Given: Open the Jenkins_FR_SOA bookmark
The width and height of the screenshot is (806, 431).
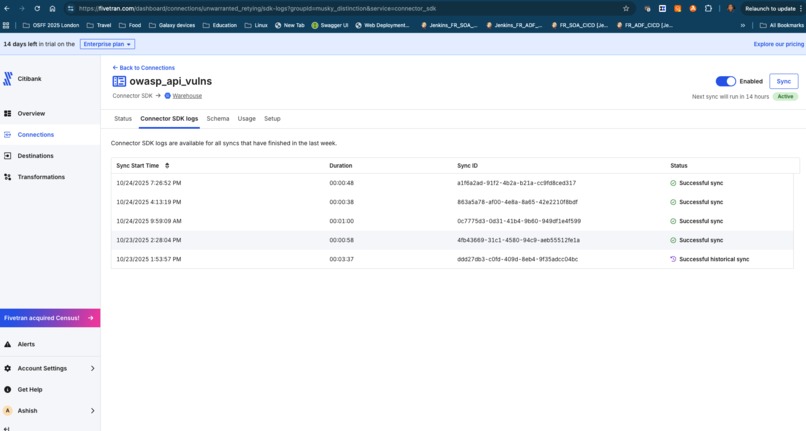Looking at the screenshot, I should (449, 25).
